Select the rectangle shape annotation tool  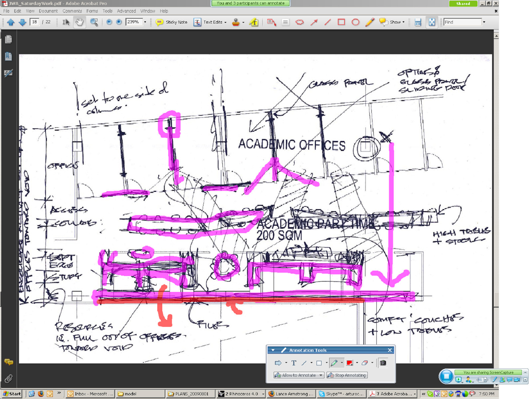(319, 363)
